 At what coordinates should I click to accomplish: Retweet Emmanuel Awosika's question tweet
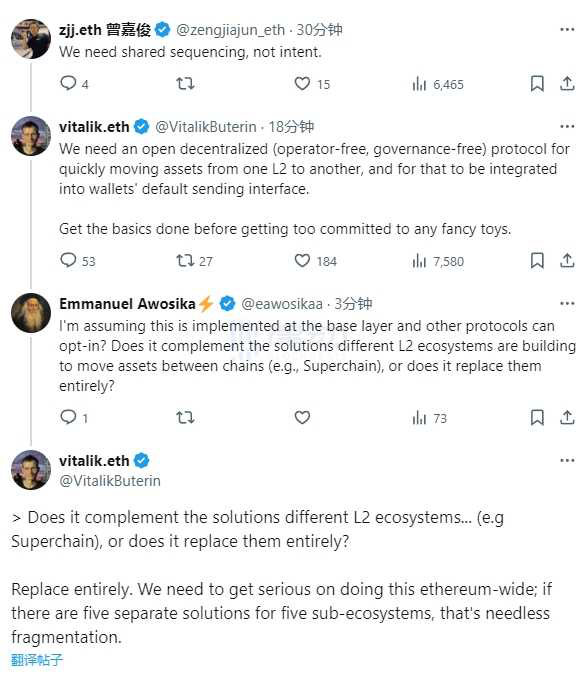(x=185, y=418)
